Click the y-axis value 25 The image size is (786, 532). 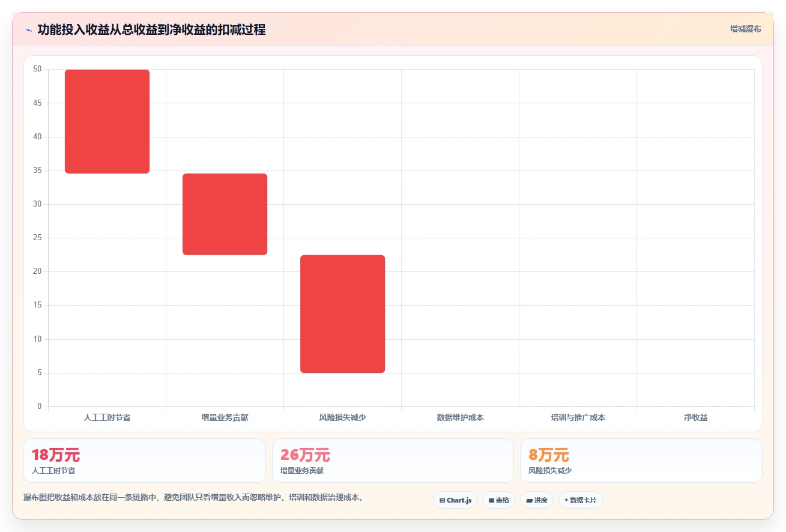click(x=37, y=238)
